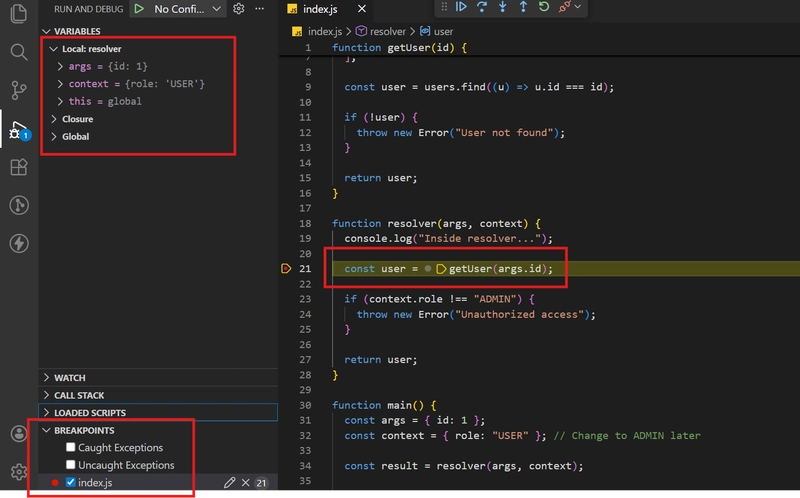Viewport: 800px width, 498px height.
Task: Click the resolver function name on line 18
Action: (412, 223)
